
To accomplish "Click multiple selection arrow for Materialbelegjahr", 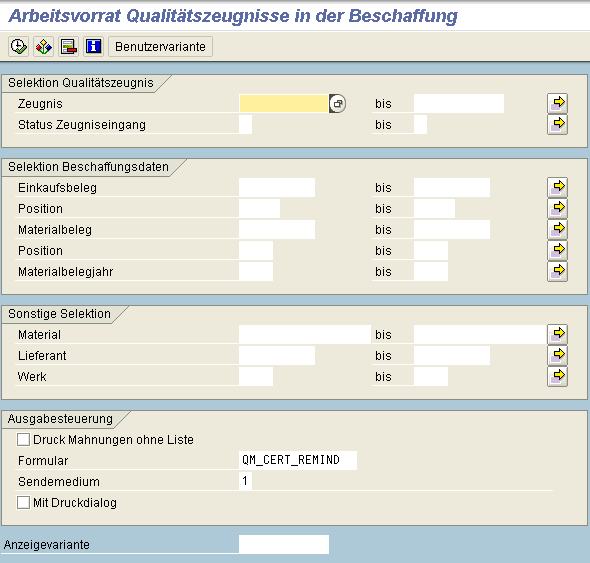I will click(x=557, y=271).
